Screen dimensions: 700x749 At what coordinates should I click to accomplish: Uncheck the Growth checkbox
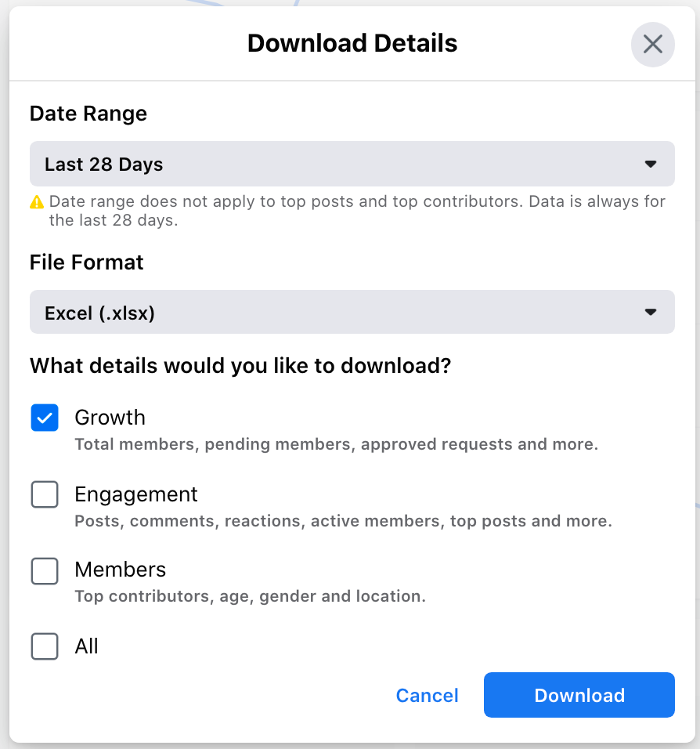(45, 418)
